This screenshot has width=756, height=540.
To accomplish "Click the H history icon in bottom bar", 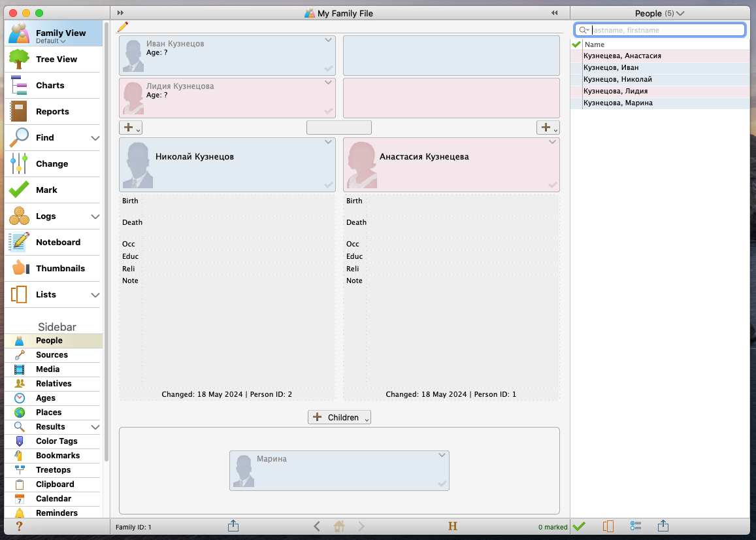I will pos(452,526).
